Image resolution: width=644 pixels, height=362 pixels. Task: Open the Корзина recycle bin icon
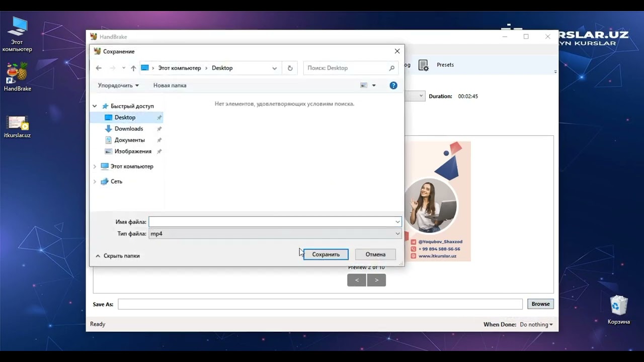pos(618,310)
